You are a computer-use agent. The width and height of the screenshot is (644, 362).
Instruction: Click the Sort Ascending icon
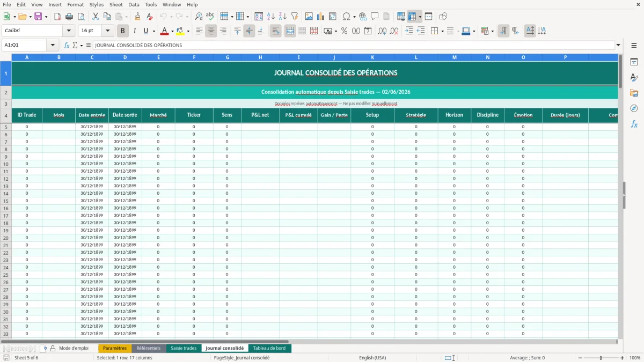point(271,17)
